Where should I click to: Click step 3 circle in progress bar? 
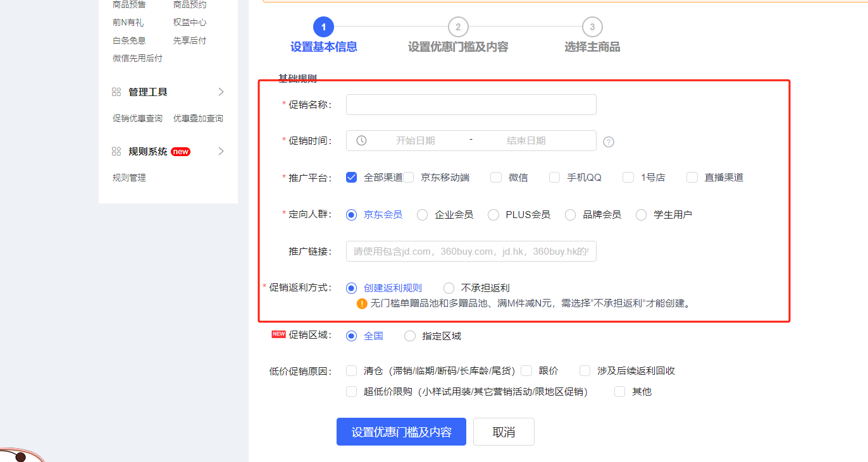coord(592,27)
